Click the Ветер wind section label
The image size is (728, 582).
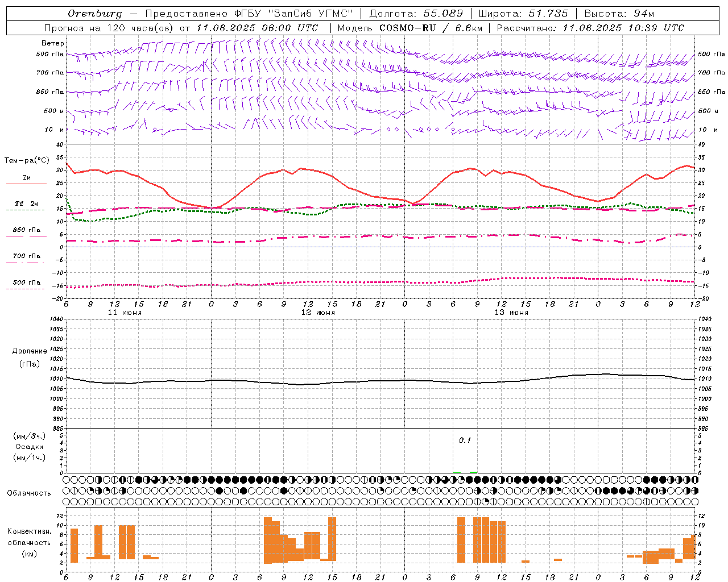[x=52, y=43]
